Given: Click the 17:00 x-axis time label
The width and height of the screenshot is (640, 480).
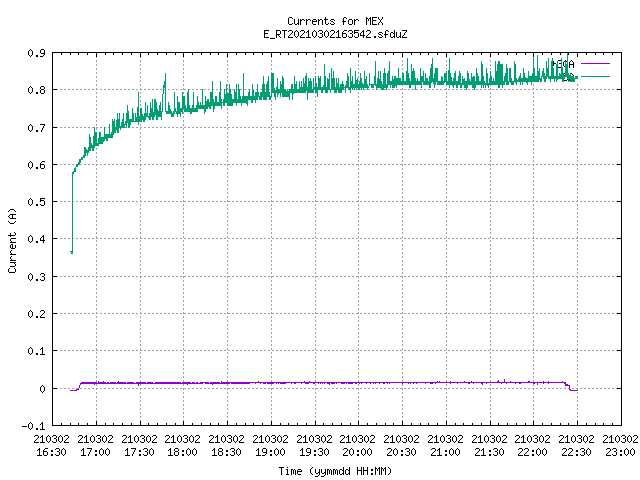Looking at the screenshot, I should [95, 452].
